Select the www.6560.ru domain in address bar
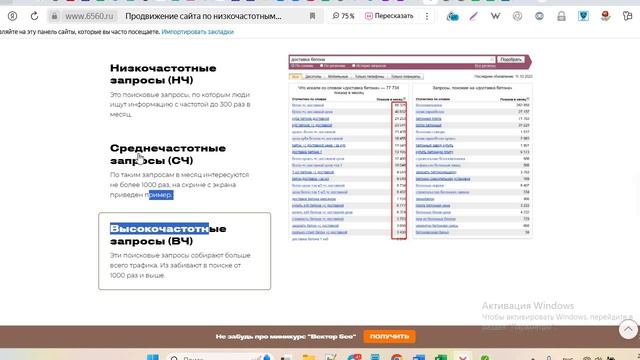 tap(89, 16)
